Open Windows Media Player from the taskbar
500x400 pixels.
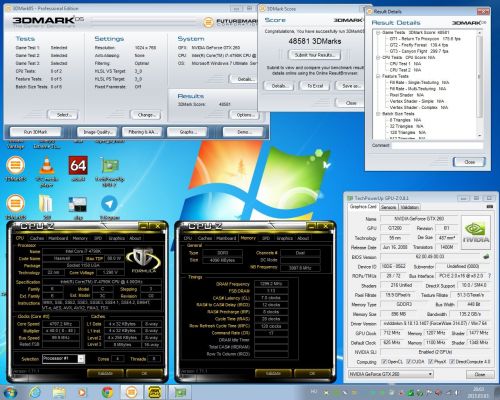point(82,392)
